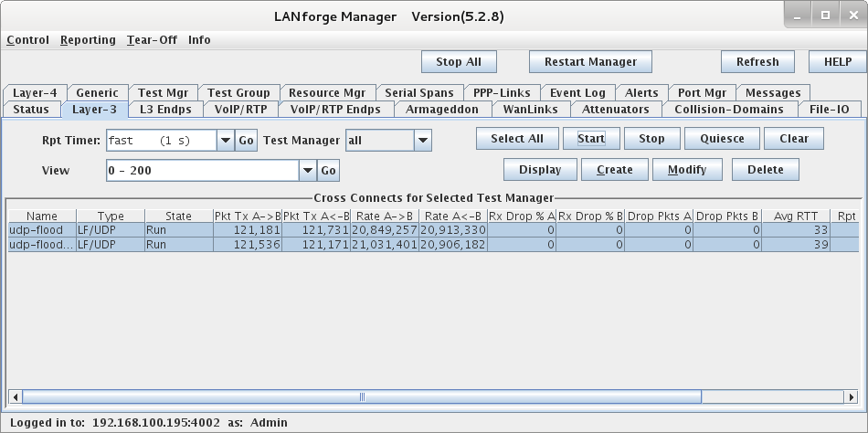This screenshot has width=868, height=433.
Task: Open the Reporting menu
Action: [x=88, y=40]
